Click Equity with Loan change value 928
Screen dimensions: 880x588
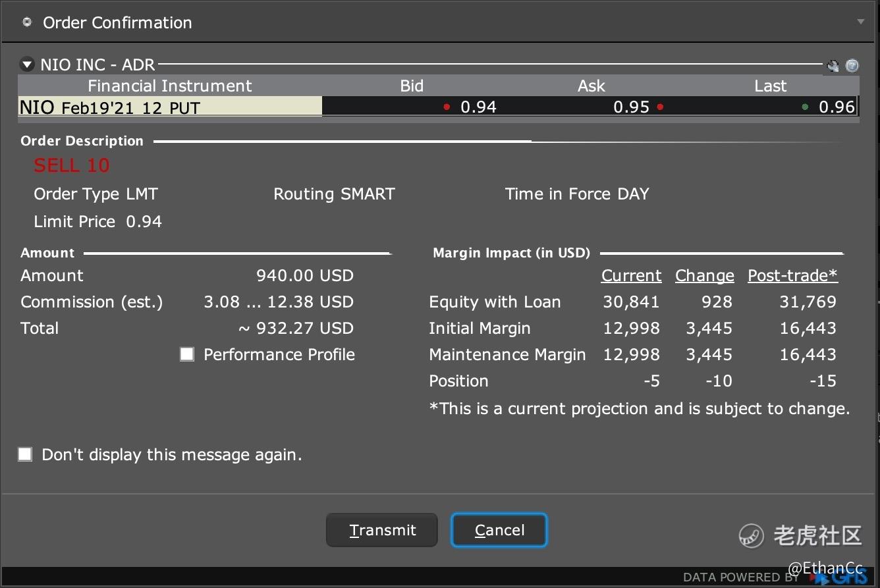coord(717,302)
